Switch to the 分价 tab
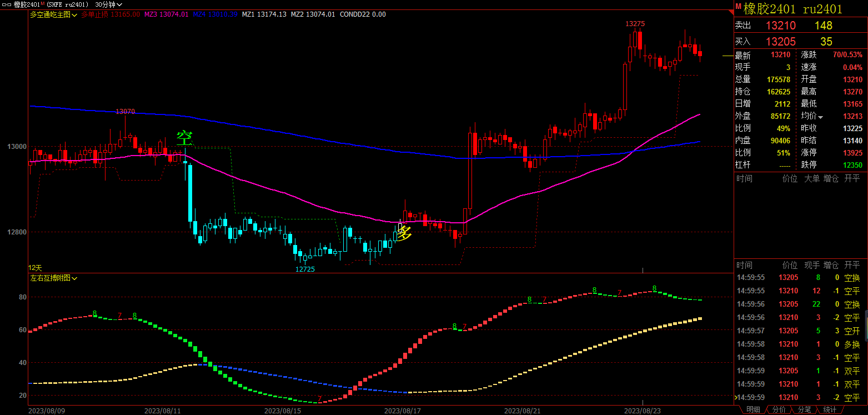 tap(779, 409)
